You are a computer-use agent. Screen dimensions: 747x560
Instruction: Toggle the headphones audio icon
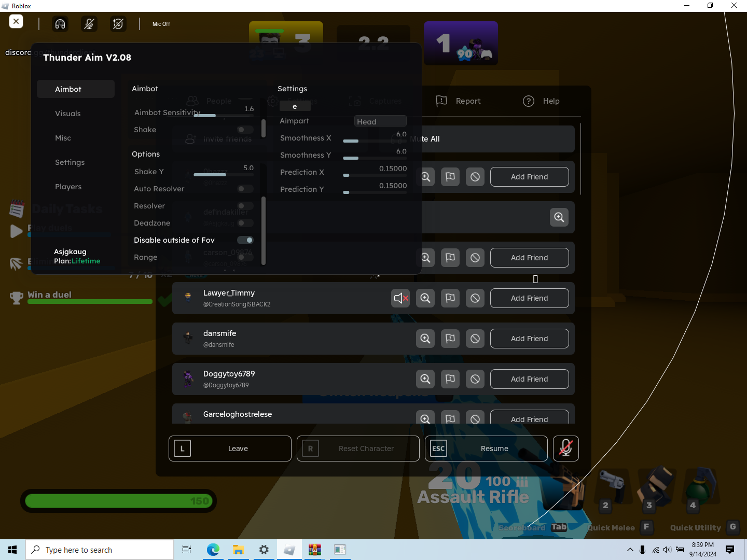pyautogui.click(x=60, y=24)
